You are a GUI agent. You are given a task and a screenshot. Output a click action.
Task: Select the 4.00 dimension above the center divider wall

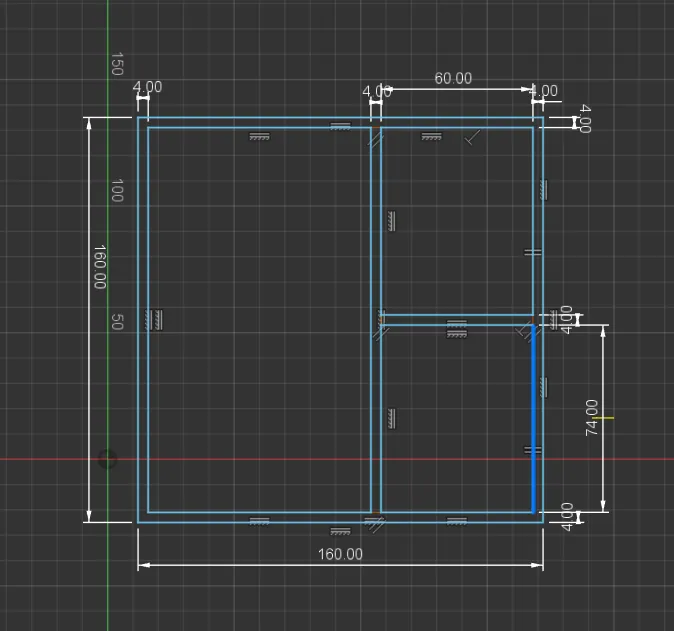(377, 91)
